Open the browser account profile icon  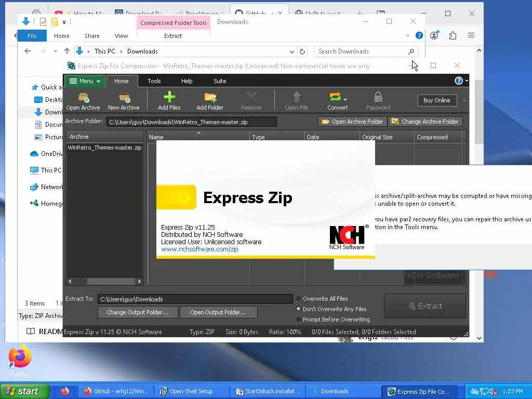click(434, 35)
